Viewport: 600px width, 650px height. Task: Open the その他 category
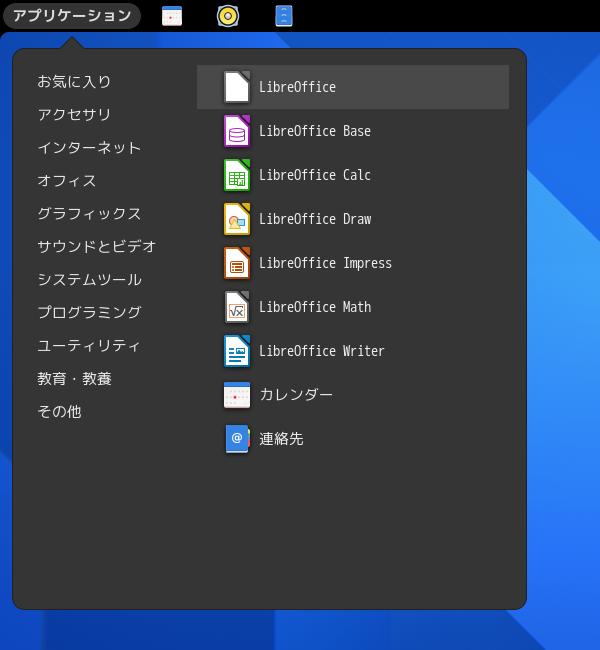coord(59,412)
